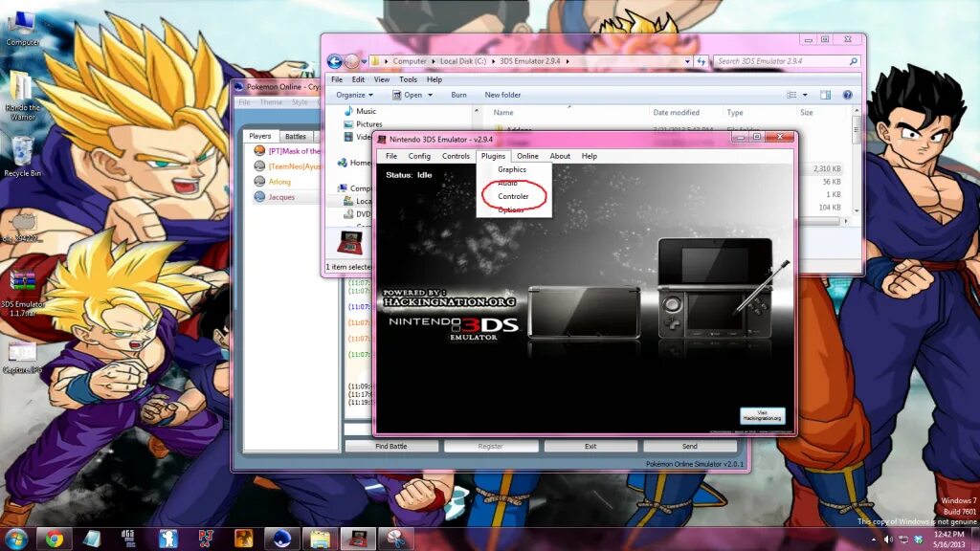Click 3DS file preview icon in details pane

point(349,242)
